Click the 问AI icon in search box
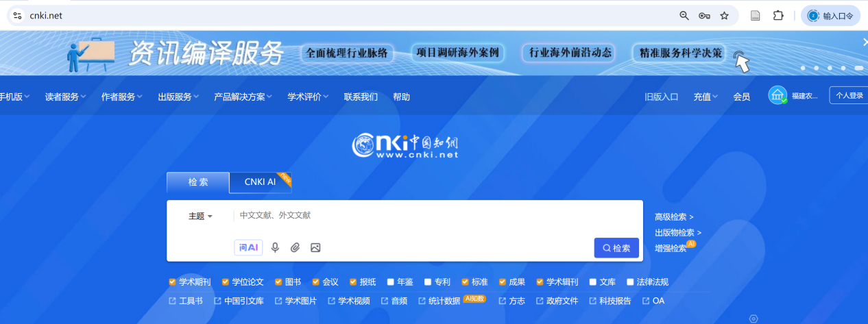 pos(248,248)
